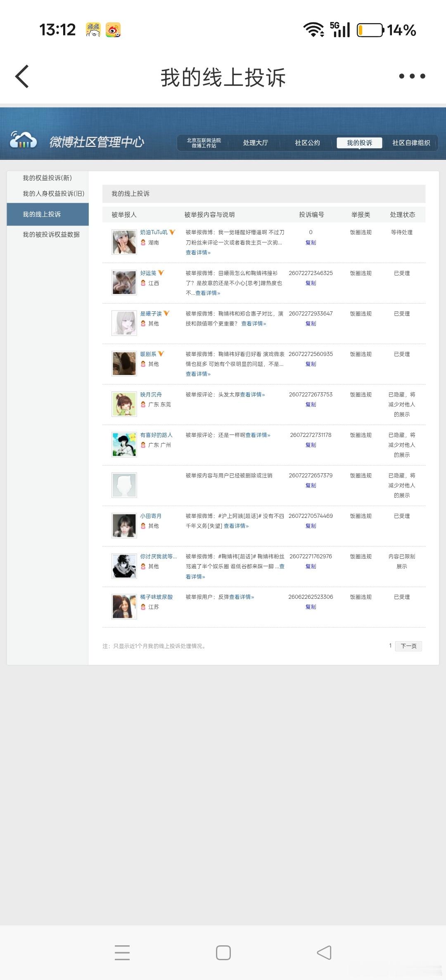This screenshot has width=446, height=980.
Task: Open user profile link 橘子味玻尿酸
Action: point(156,596)
